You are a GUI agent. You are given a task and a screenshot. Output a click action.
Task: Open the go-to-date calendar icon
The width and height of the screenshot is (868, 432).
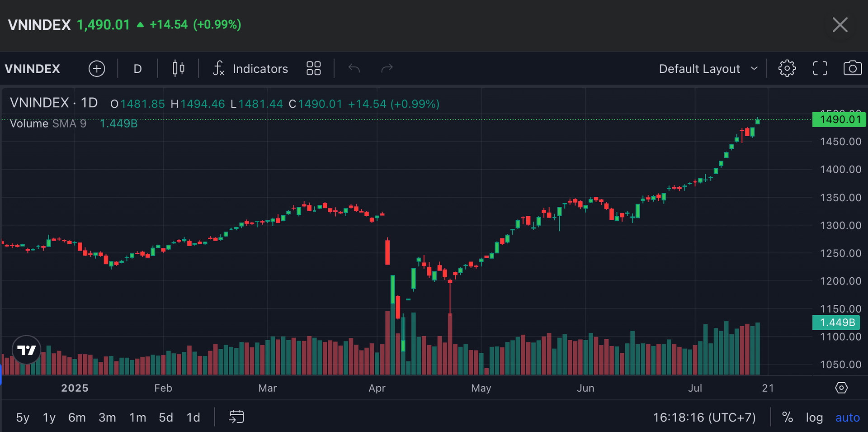point(236,417)
